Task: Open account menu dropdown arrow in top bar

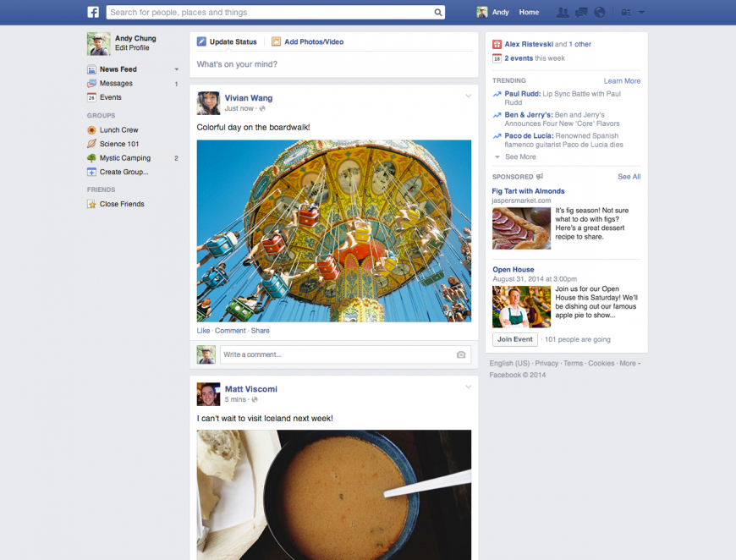Action: click(x=641, y=13)
